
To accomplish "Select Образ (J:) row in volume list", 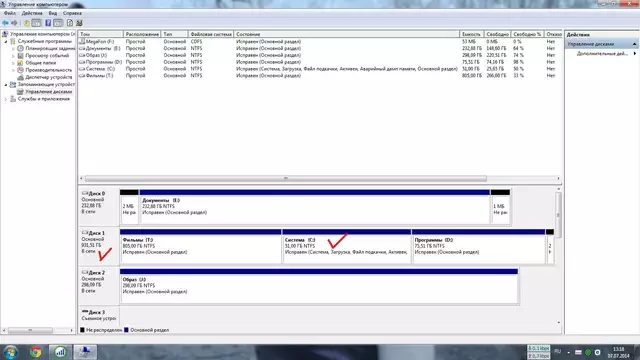I will point(320,55).
